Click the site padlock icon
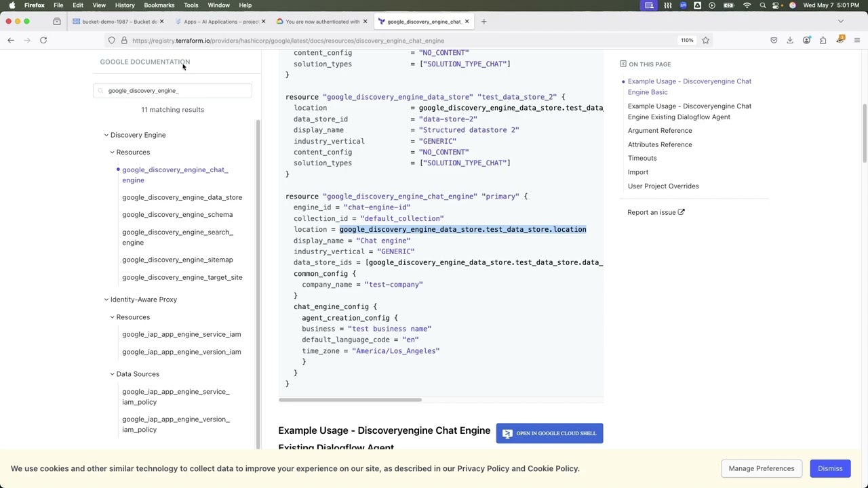868x488 pixels. point(124,41)
